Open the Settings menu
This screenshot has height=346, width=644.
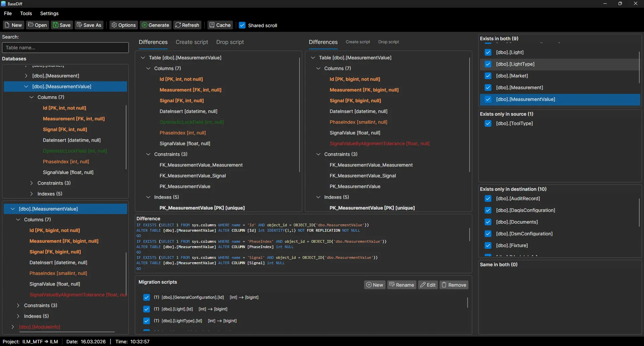[x=49, y=13]
